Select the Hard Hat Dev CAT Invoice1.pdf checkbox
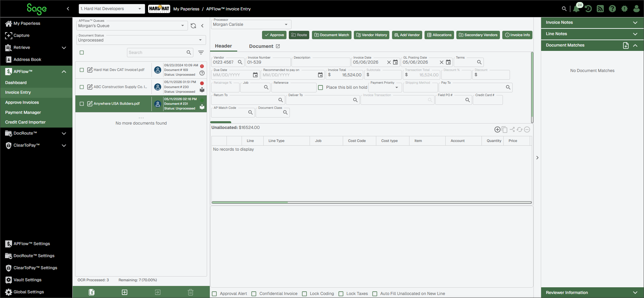 pos(82,70)
